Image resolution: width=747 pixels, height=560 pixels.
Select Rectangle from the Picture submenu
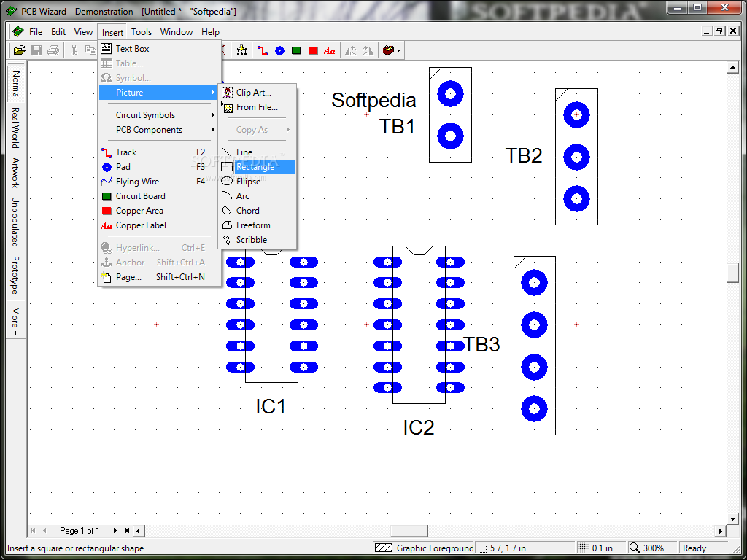pyautogui.click(x=258, y=167)
